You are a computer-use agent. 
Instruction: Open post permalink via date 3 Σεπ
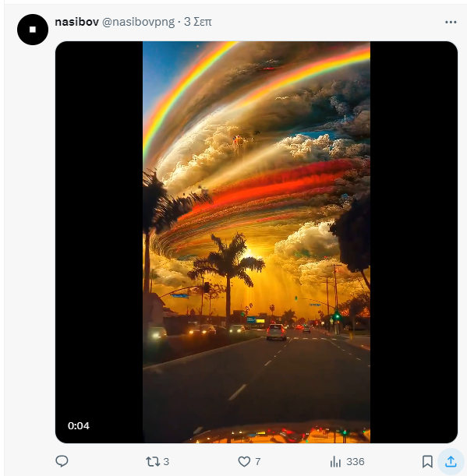(x=198, y=22)
